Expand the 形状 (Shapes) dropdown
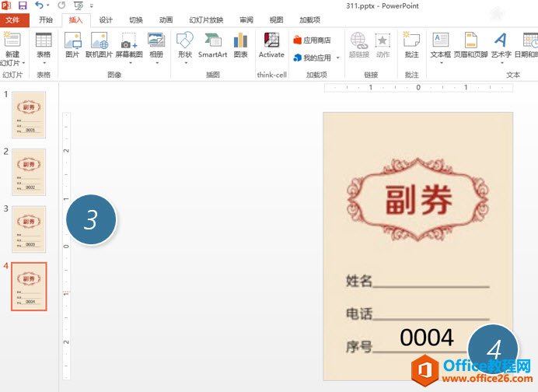This screenshot has height=392, width=538. 184,62
